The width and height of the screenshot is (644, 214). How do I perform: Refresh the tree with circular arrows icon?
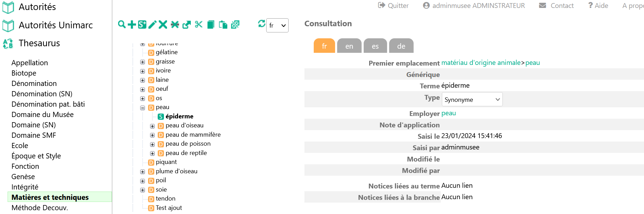coord(262,23)
